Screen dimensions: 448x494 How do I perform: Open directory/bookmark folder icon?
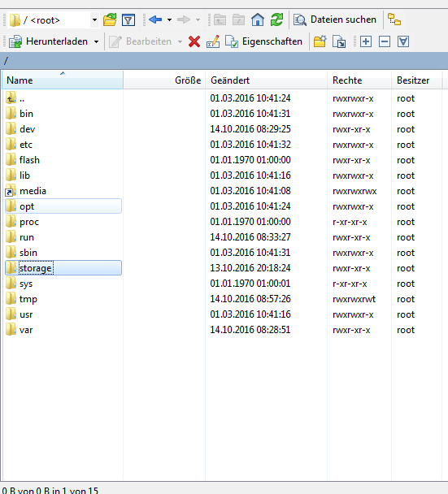[110, 20]
